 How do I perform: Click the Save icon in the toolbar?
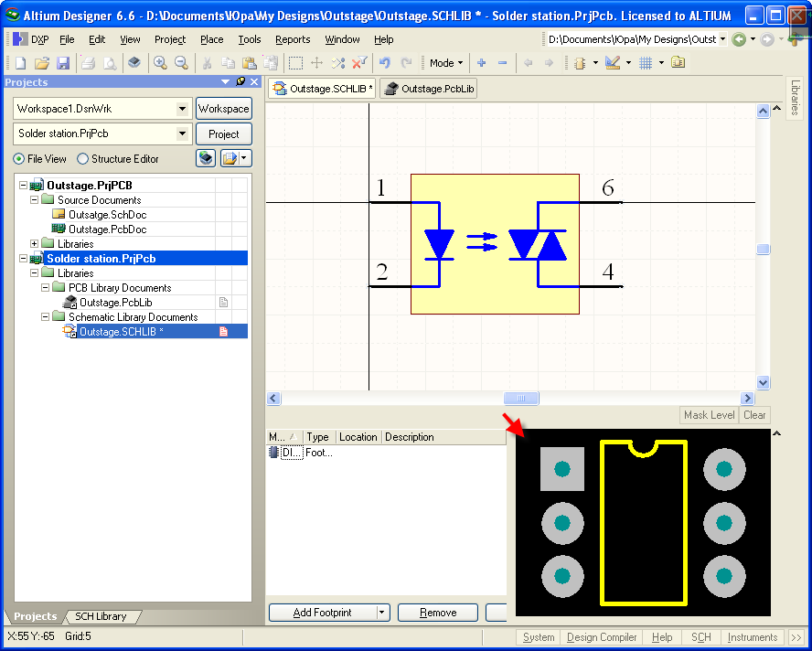[x=63, y=63]
